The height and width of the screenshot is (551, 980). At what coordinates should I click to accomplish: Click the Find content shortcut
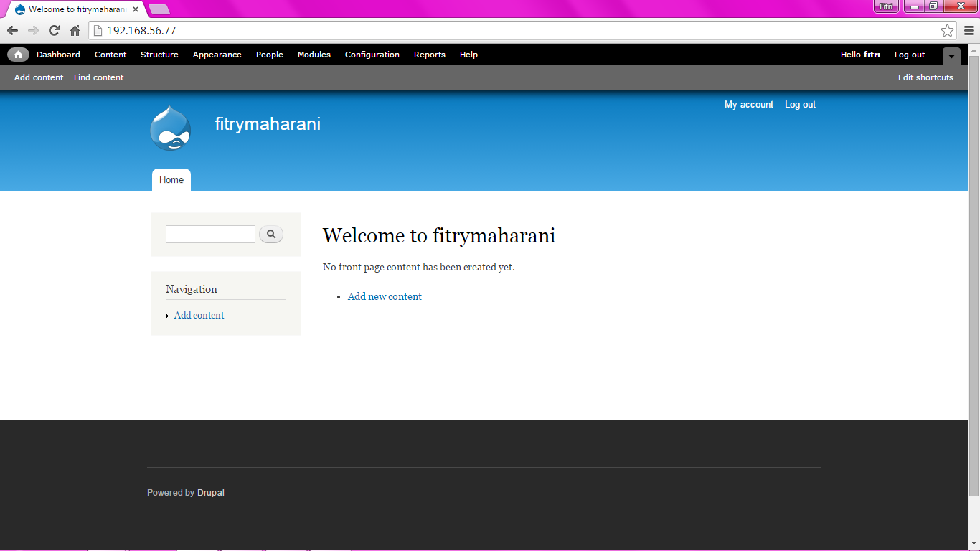pyautogui.click(x=99, y=77)
